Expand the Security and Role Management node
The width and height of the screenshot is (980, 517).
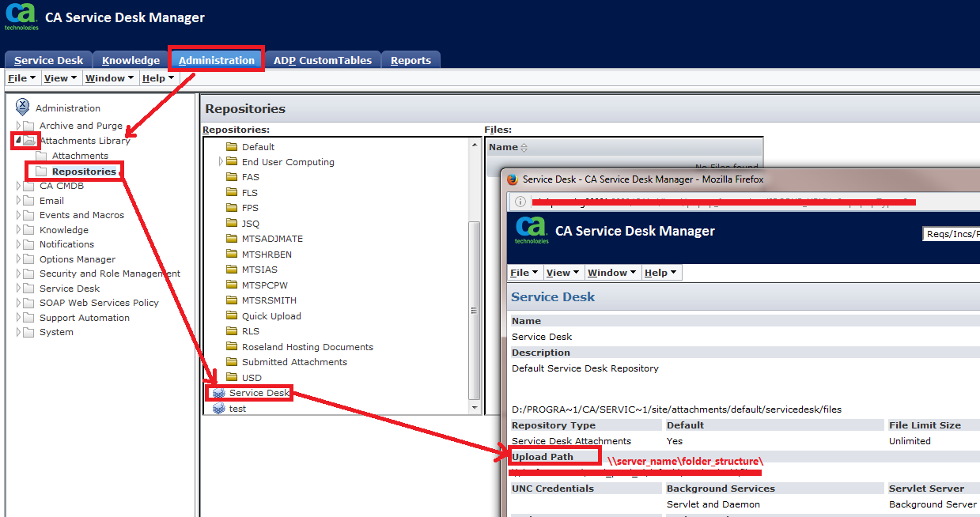click(19, 274)
